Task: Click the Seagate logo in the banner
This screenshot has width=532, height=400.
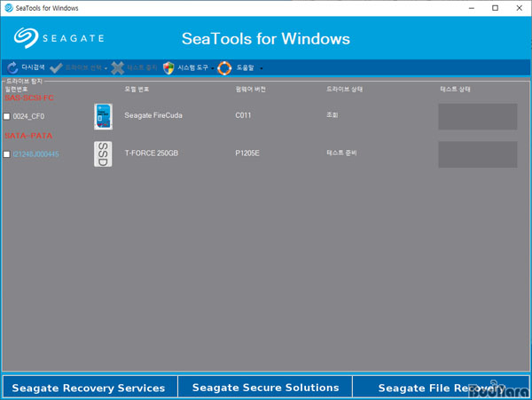Action: pyautogui.click(x=59, y=37)
